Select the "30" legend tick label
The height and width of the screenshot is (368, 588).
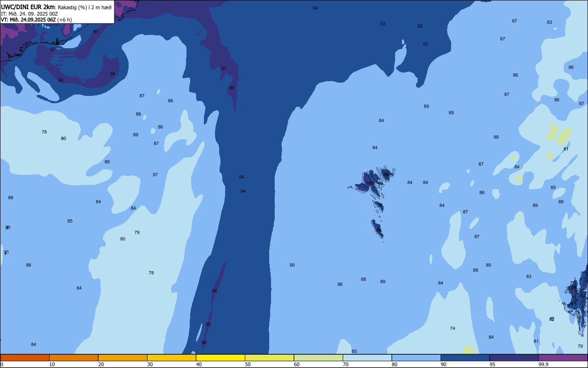click(x=150, y=364)
